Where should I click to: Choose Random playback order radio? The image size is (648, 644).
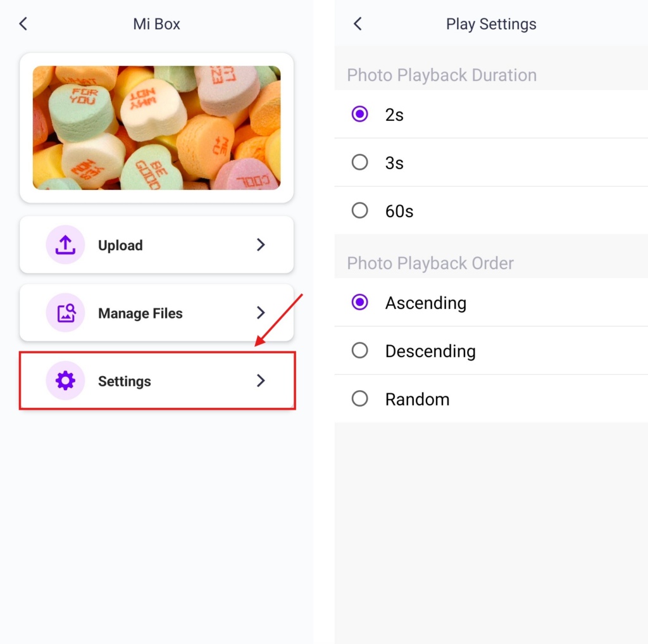(359, 399)
